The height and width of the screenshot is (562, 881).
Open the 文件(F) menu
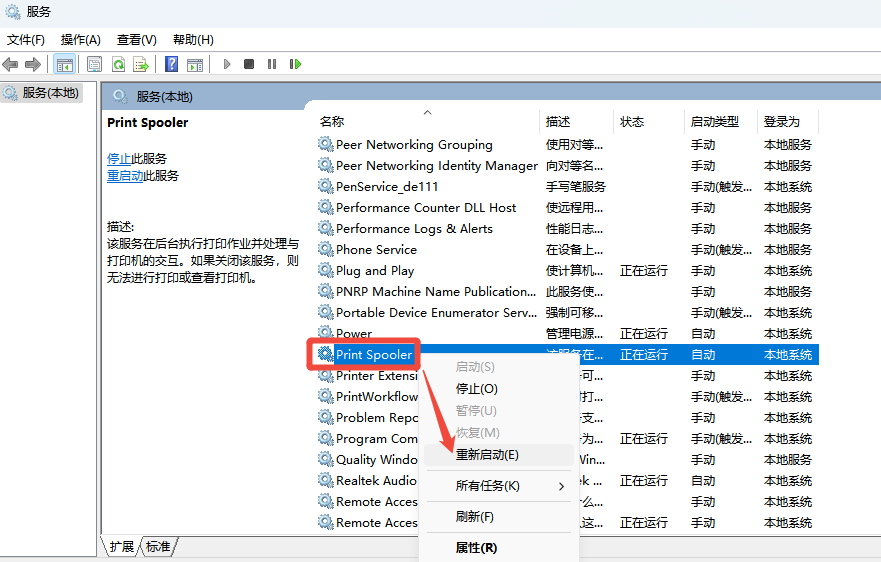(x=26, y=40)
